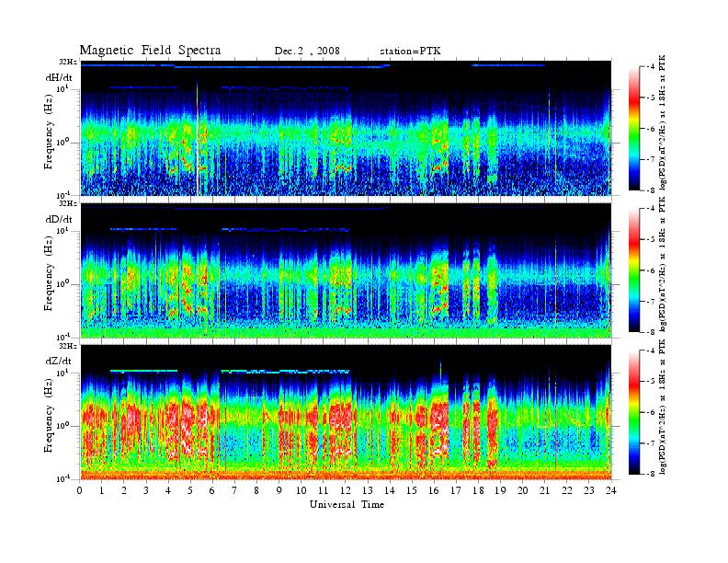728x563 pixels.
Task: Click the log(PSD) label beside dH/dt color scale
Action: click(x=663, y=123)
